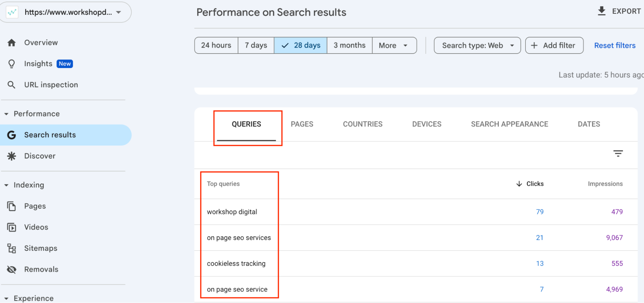Click the plus icon on Add filter

click(x=534, y=45)
